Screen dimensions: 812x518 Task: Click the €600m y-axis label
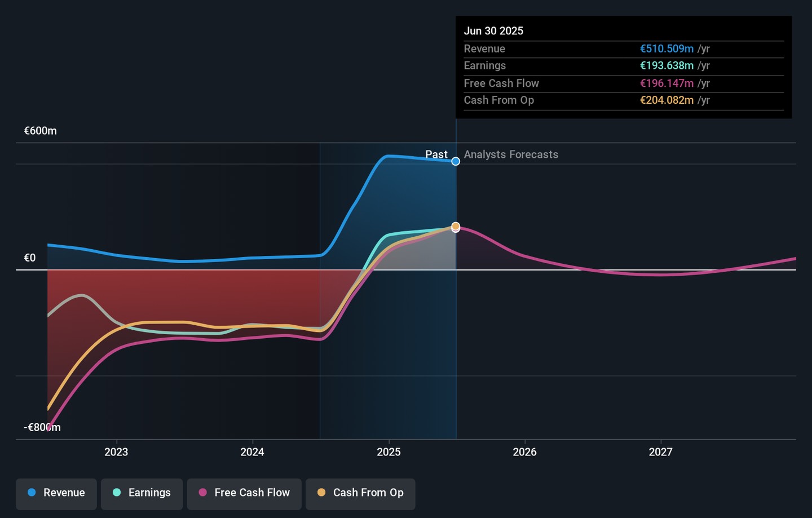(x=41, y=131)
